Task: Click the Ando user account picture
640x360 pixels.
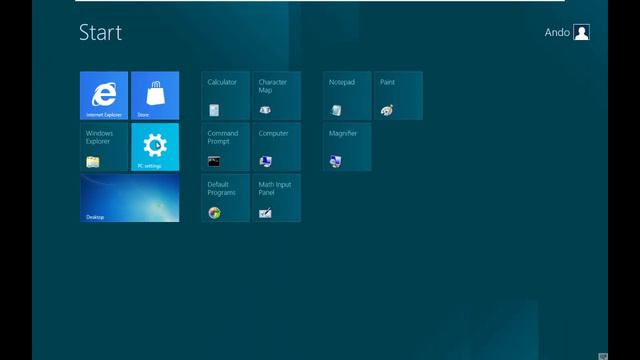Action: click(x=581, y=32)
